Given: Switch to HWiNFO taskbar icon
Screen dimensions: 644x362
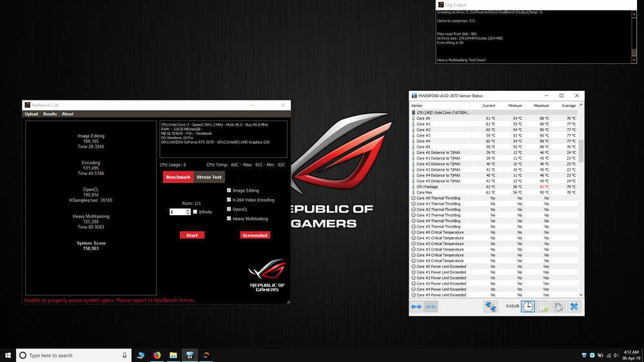Looking at the screenshot, I should (x=190, y=356).
